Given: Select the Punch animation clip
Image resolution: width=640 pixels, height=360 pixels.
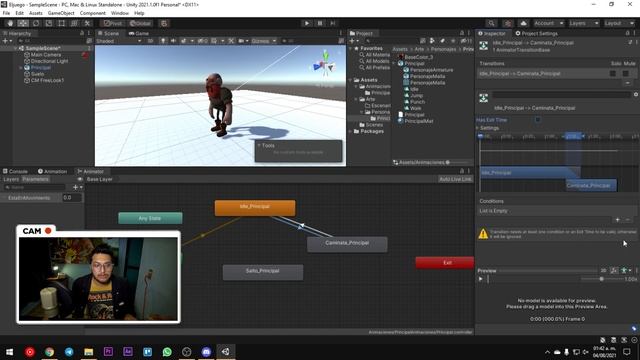Looking at the screenshot, I should tap(418, 102).
